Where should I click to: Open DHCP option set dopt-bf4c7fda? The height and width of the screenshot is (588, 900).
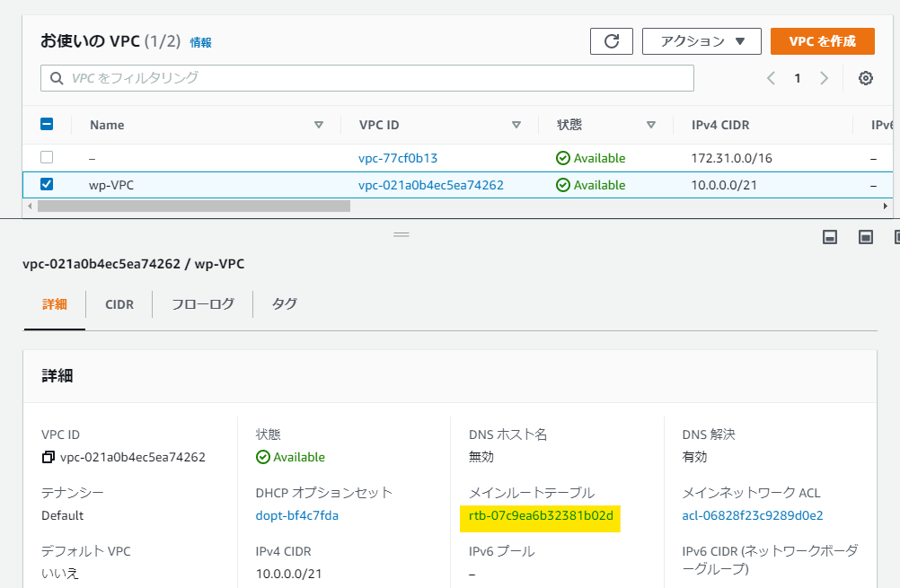296,515
